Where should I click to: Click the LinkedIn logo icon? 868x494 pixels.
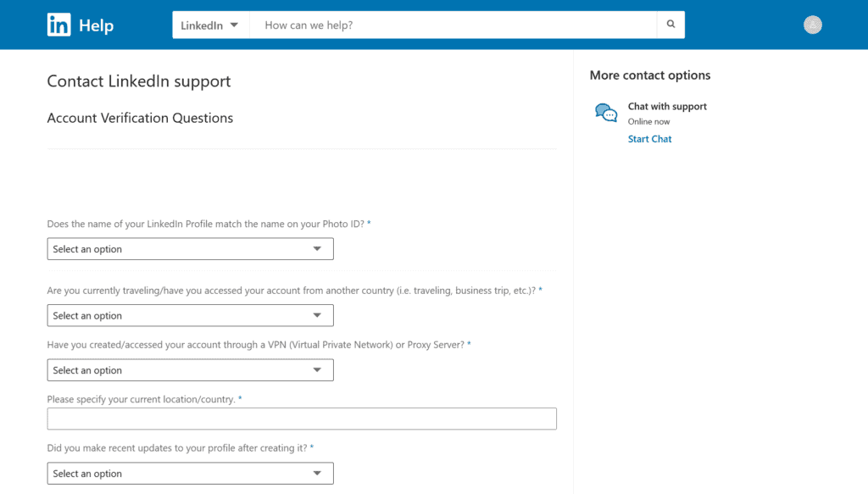coord(58,25)
